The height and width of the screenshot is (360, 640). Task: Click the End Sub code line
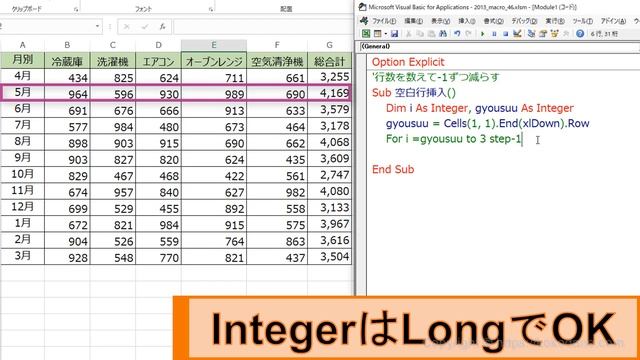(x=393, y=169)
